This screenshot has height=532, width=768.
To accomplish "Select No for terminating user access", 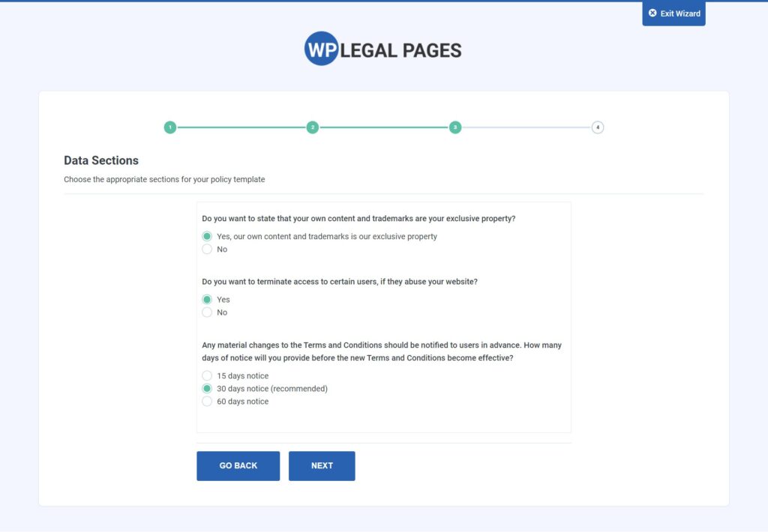I will pyautogui.click(x=206, y=312).
